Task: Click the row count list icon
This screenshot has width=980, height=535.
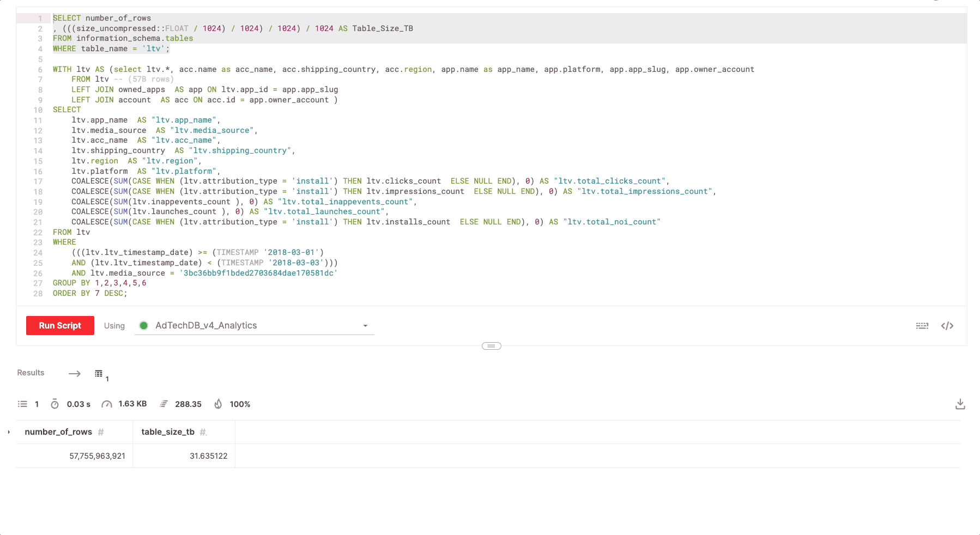Action: (x=22, y=404)
